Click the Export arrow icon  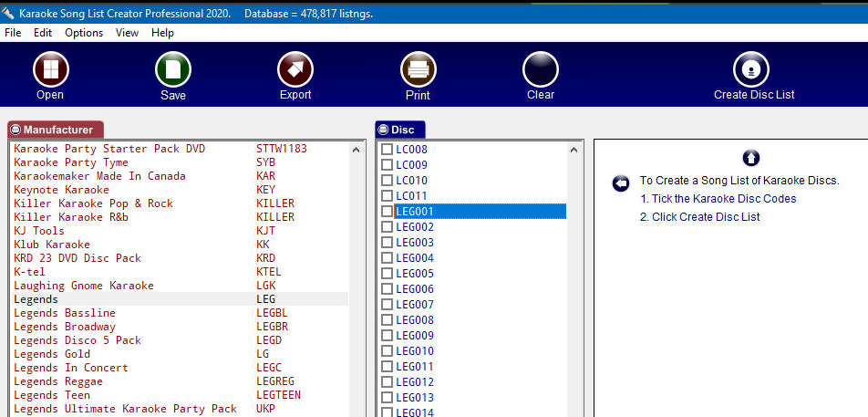[x=295, y=69]
